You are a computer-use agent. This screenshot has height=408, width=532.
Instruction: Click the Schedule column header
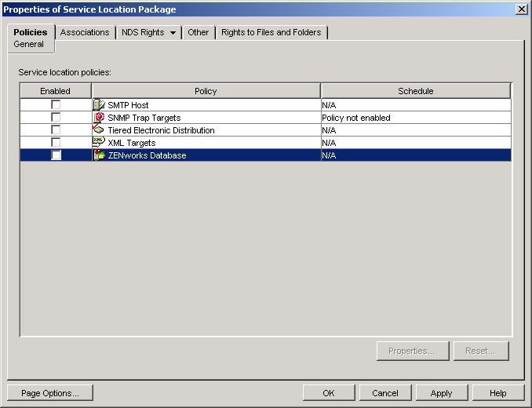[x=416, y=91]
